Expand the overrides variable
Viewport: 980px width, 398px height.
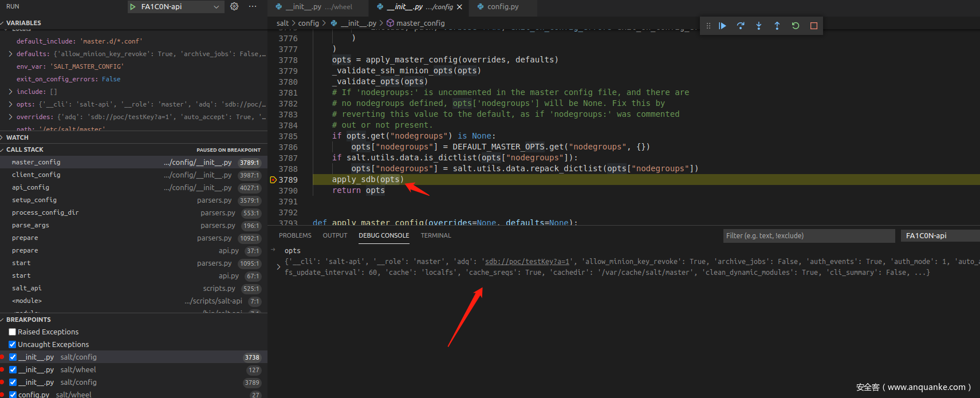[x=11, y=117]
